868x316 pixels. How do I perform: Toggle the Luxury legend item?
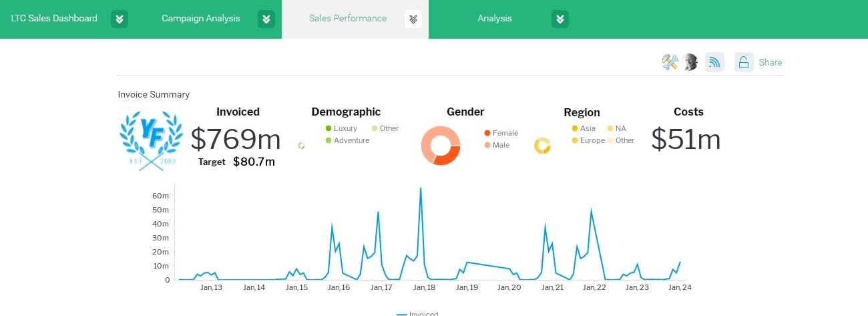click(x=341, y=128)
